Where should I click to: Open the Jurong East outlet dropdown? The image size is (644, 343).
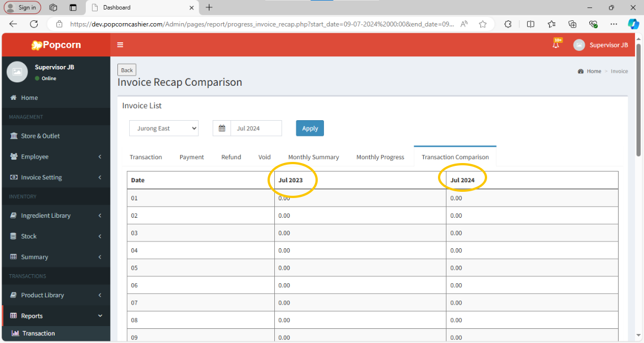[164, 129]
